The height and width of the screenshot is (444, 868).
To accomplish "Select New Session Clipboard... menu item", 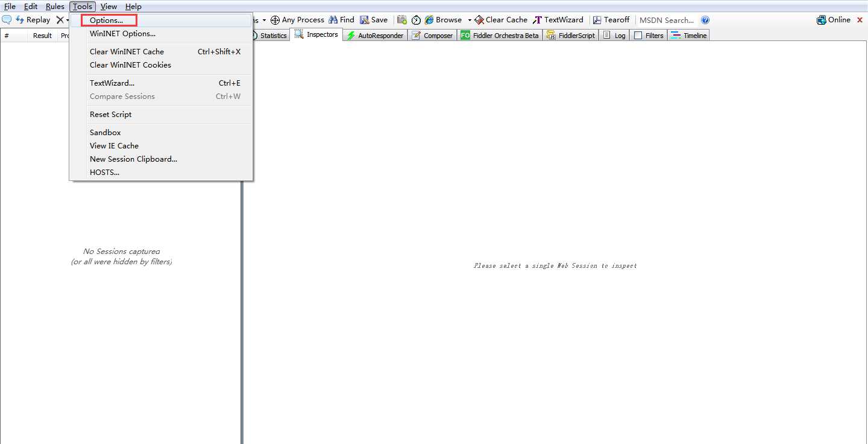I will 161,159.
